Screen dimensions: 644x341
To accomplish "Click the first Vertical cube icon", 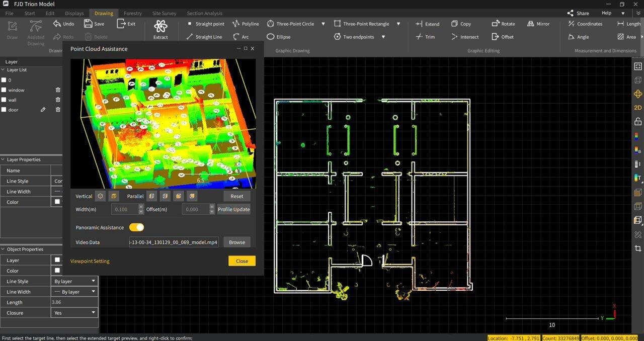I will click(101, 196).
